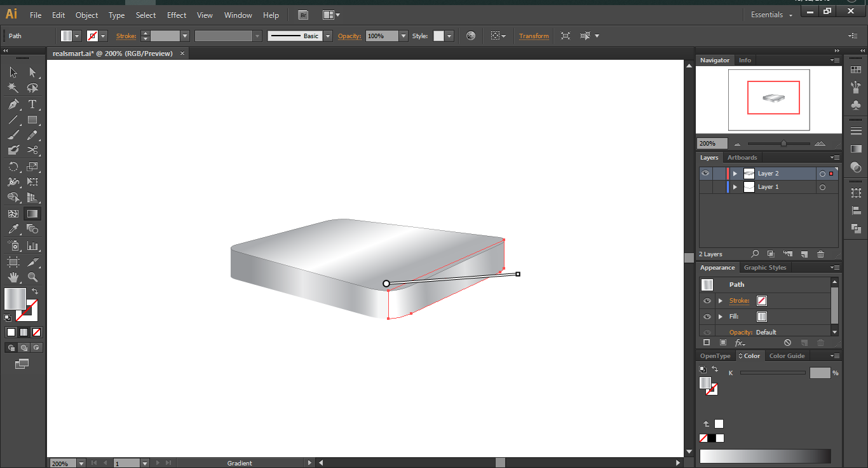The width and height of the screenshot is (868, 468).
Task: Click the Transform link in control bar
Action: (534, 36)
